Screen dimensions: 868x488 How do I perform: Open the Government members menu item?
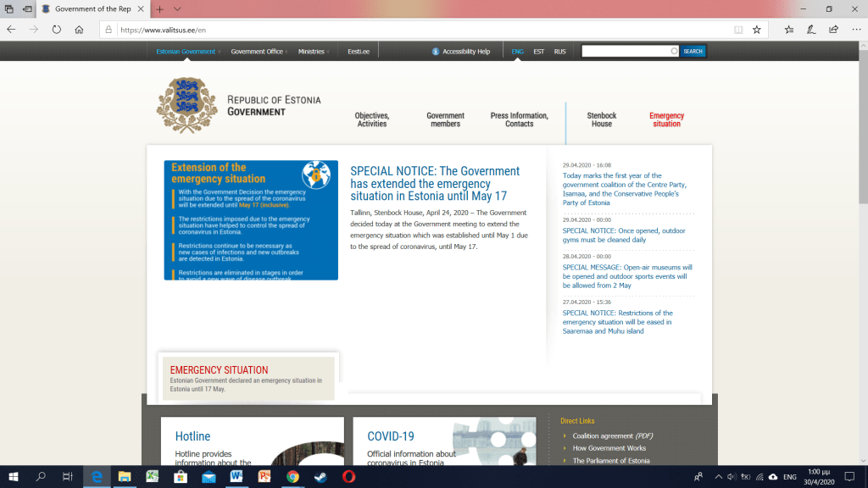coord(445,119)
